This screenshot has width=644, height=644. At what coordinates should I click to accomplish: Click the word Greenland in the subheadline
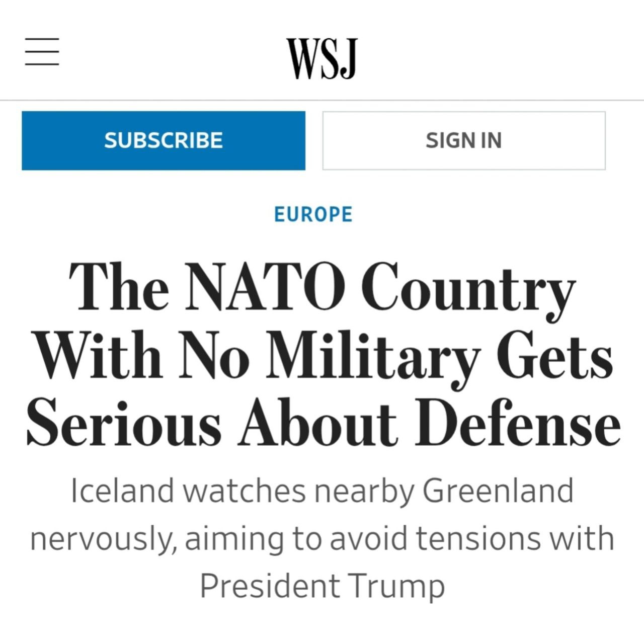[x=498, y=491]
